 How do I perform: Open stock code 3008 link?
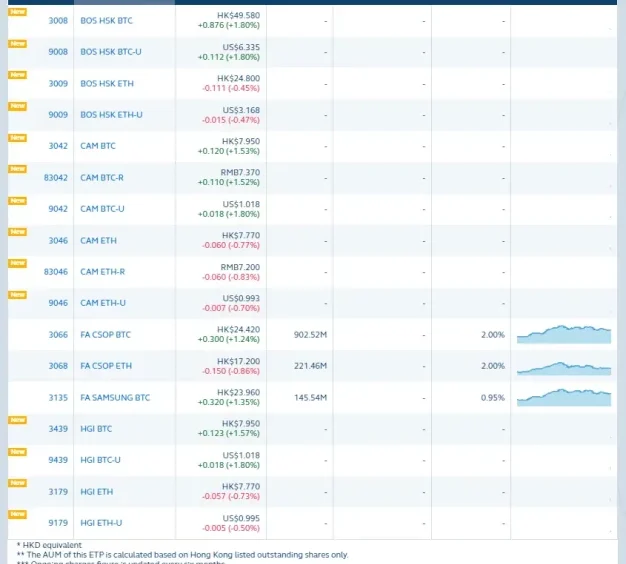pos(58,21)
